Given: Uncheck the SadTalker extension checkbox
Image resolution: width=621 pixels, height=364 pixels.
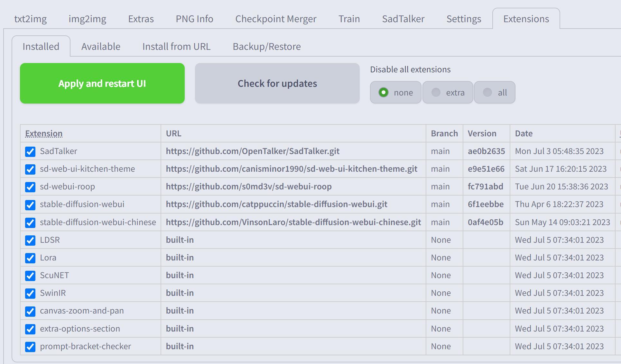Looking at the screenshot, I should (30, 151).
